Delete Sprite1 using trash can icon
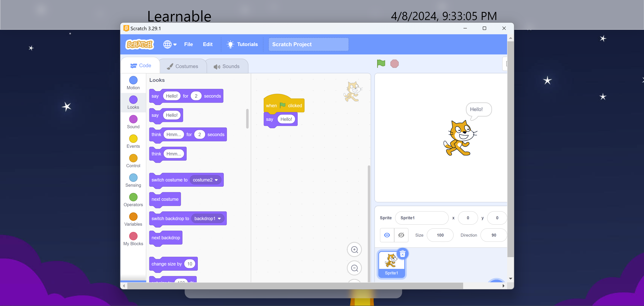 pos(402,254)
